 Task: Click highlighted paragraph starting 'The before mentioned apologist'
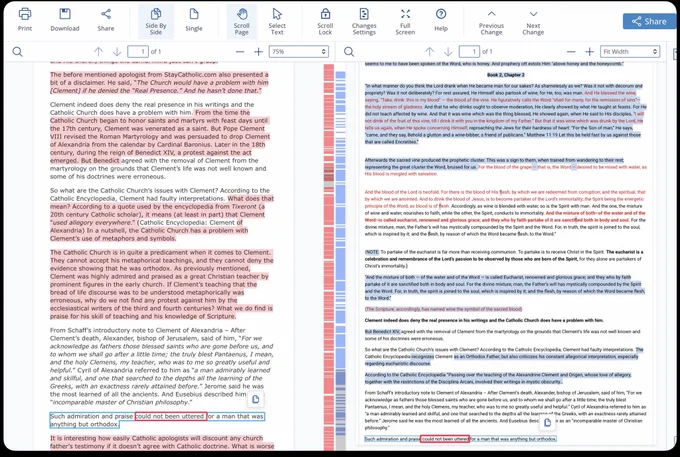point(159,82)
